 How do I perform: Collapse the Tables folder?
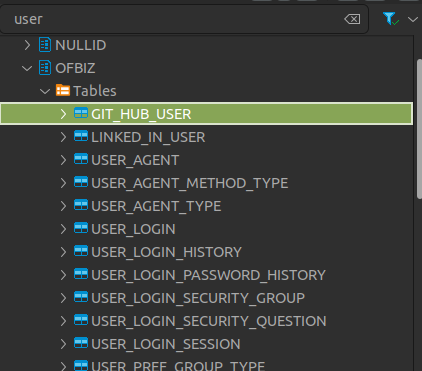45,91
